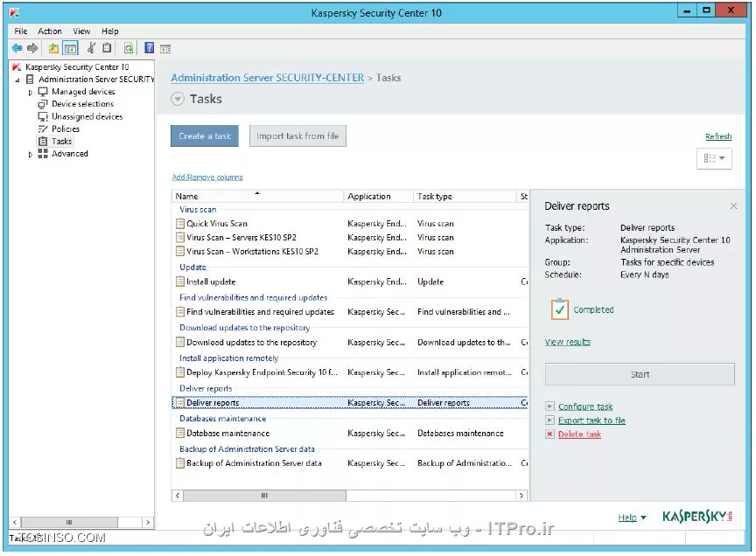Click the Install application remotely group header
Image resolution: width=756 pixels, height=556 pixels.
(x=229, y=358)
